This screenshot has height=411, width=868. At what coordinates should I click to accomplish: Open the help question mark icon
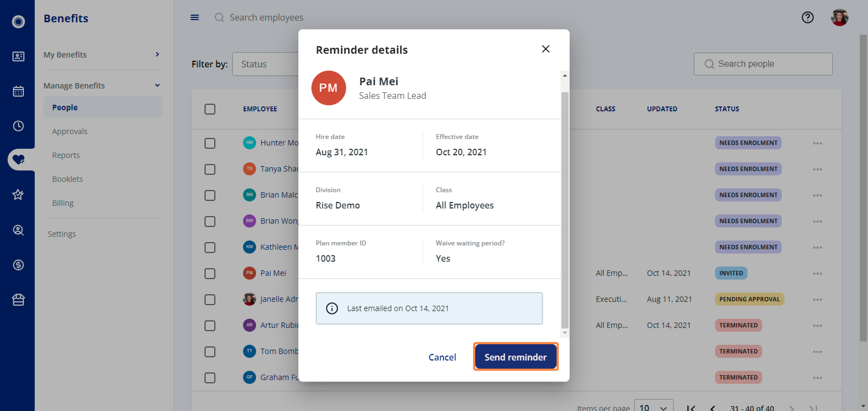(807, 17)
